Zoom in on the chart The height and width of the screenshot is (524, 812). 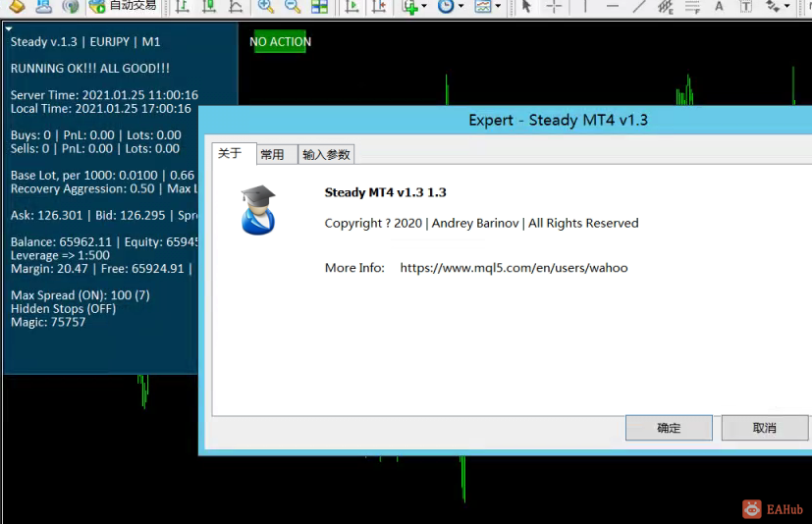(x=266, y=6)
